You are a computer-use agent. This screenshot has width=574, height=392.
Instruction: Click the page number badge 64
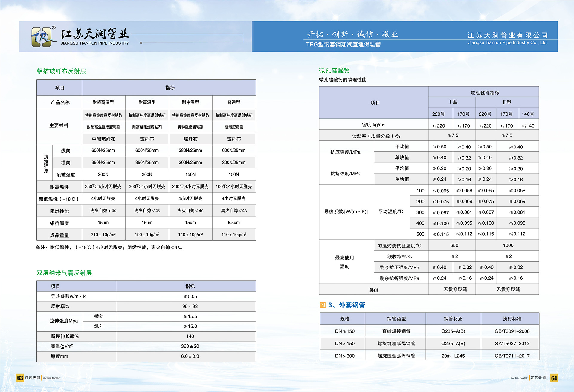click(555, 378)
